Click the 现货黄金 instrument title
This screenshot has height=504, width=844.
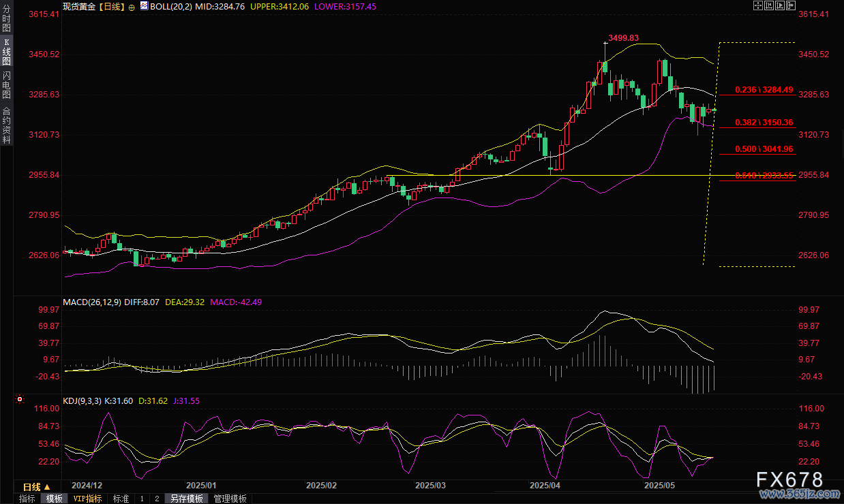point(79,6)
